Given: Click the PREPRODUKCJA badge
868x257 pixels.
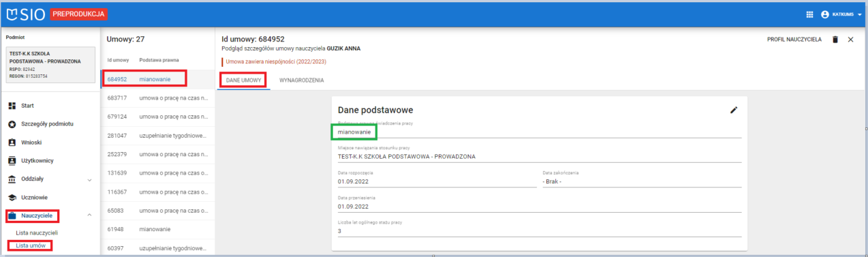Looking at the screenshot, I should [x=78, y=14].
